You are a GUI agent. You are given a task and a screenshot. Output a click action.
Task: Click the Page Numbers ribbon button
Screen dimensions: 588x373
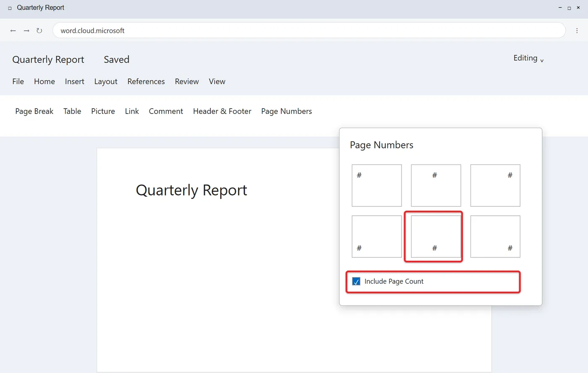[x=286, y=111]
